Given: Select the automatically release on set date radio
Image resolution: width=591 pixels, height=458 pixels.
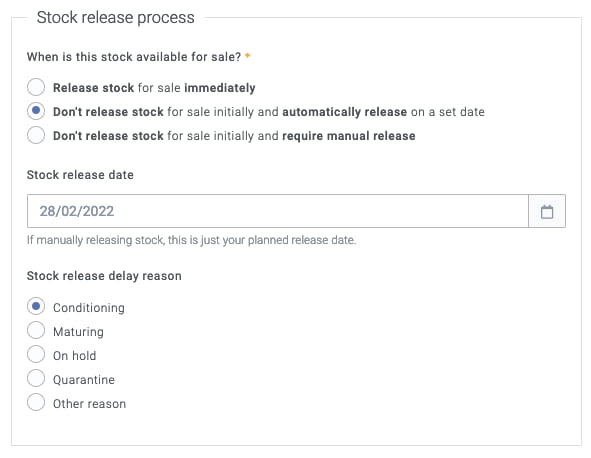Looking at the screenshot, I should pyautogui.click(x=36, y=111).
